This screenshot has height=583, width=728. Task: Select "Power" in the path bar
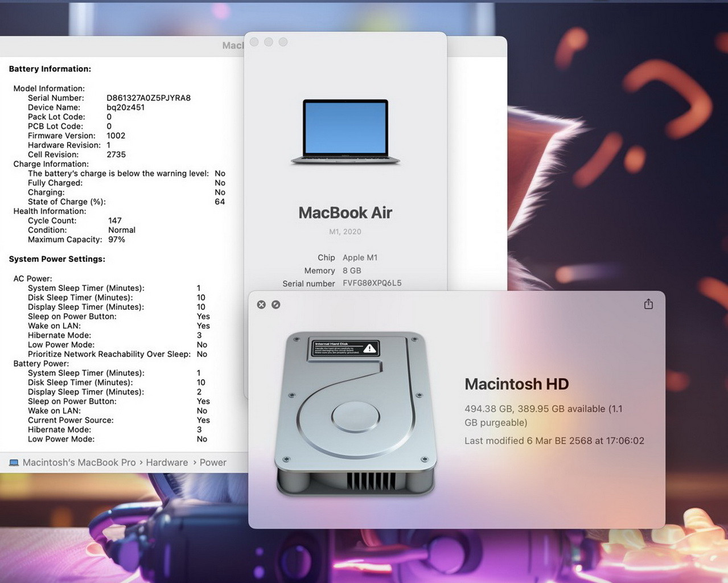[x=213, y=463]
